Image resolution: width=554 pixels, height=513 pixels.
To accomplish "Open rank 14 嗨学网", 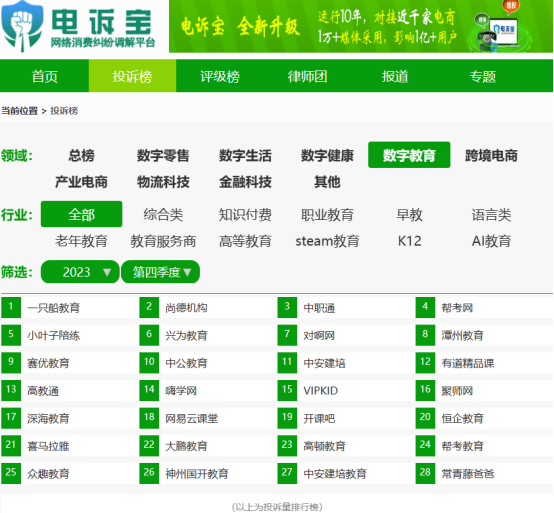I will pyautogui.click(x=181, y=391).
